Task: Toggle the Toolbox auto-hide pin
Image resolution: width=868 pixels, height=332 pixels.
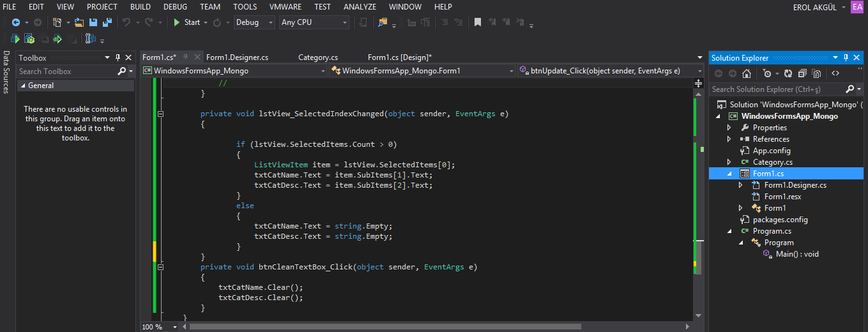Action: pos(118,57)
